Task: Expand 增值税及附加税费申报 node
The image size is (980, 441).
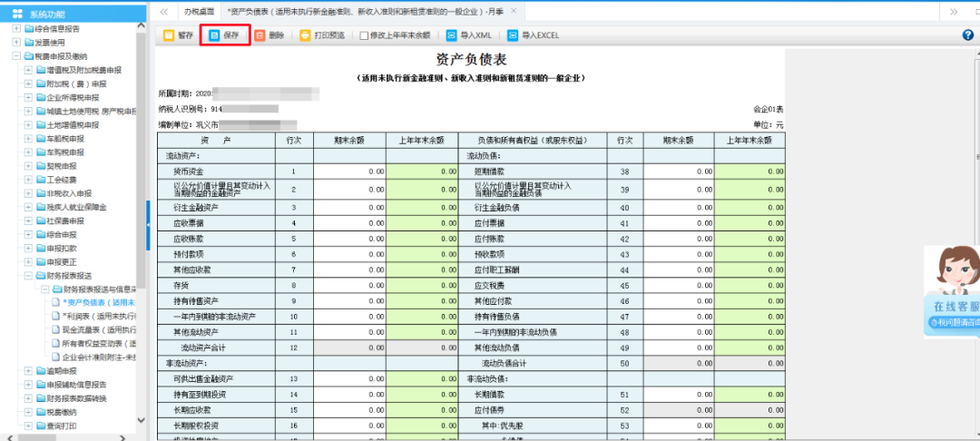Action: [28, 70]
